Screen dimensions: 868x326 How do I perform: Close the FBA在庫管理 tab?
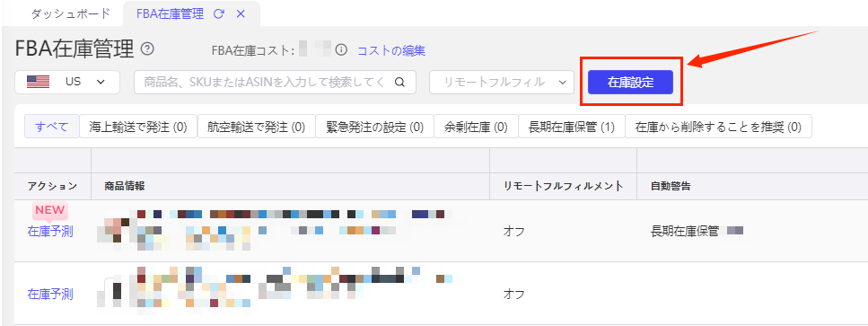click(x=241, y=14)
